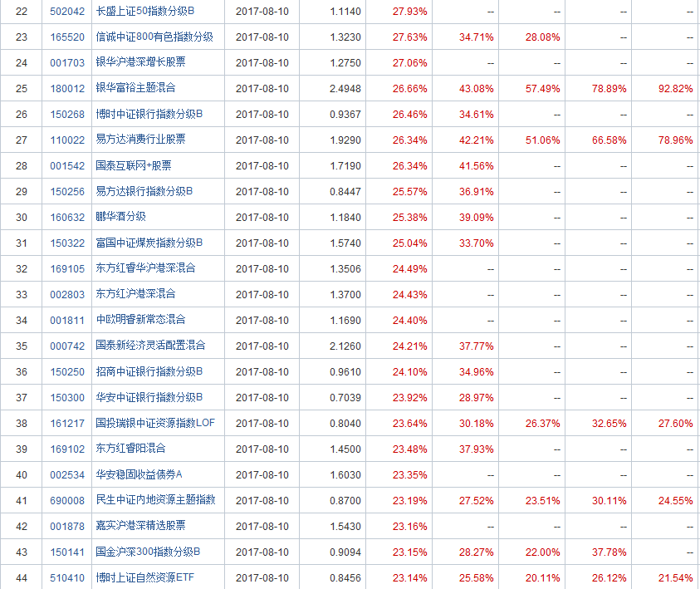Image resolution: width=700 pixels, height=589 pixels.
Task: Click fund code 002803
Action: pos(67,294)
